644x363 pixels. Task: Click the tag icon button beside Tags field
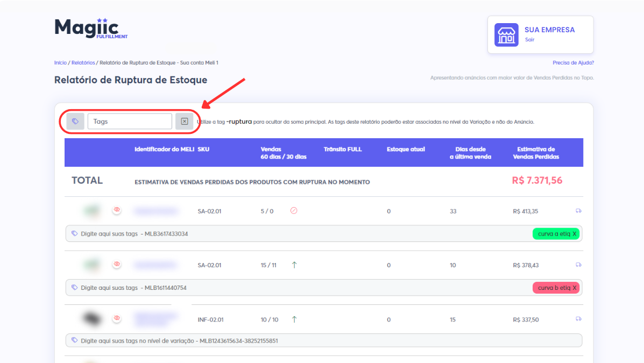point(75,121)
